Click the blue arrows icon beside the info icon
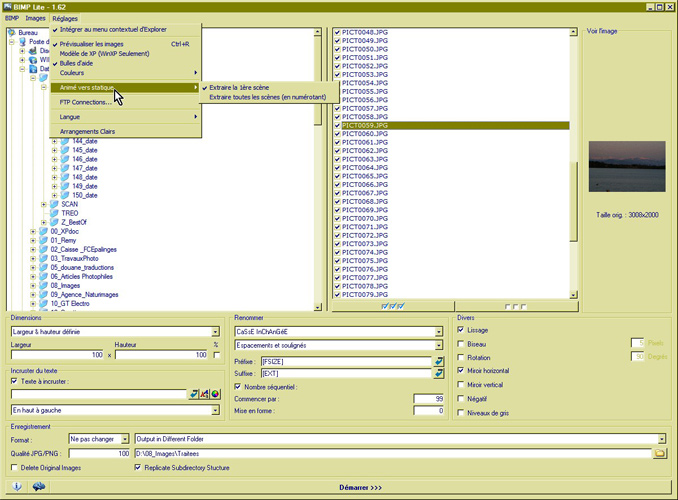The image size is (678, 500). [x=39, y=487]
